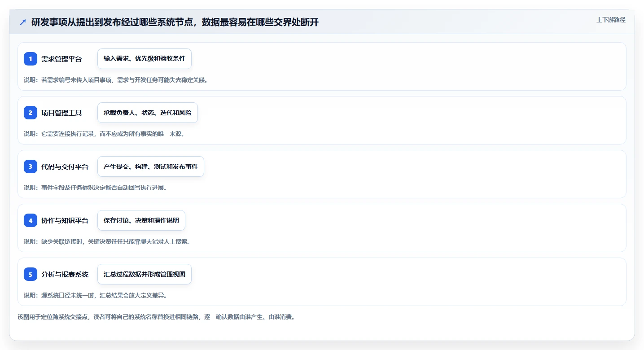Screen dimensions: 644x350
Task: Click the note 它需要连接执行记录
Action: 104,134
